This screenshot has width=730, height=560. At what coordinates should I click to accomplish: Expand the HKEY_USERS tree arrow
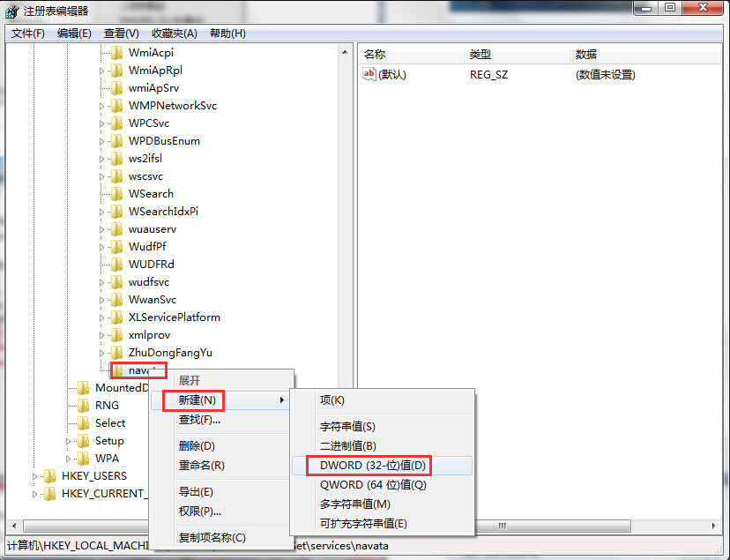pyautogui.click(x=34, y=476)
